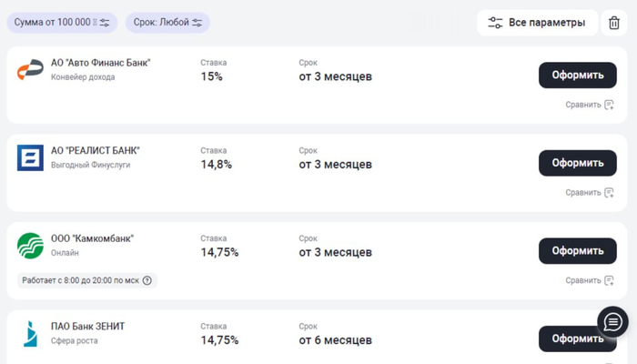637x364 pixels.
Task: Open the ООО "Камкомбанк" offer title
Action: (x=92, y=238)
